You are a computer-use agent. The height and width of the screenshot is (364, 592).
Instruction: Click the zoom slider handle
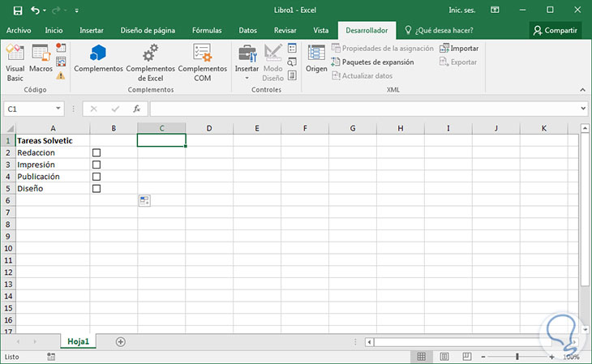(517, 357)
